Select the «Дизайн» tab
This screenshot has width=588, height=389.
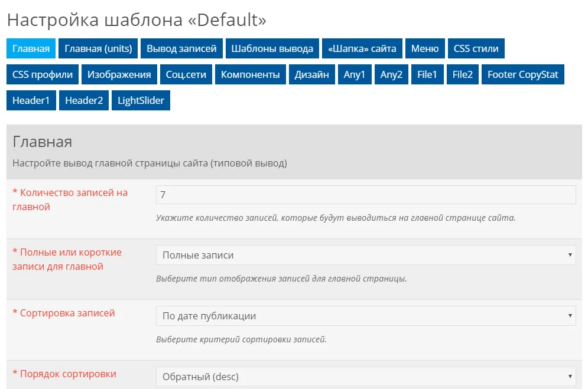312,74
